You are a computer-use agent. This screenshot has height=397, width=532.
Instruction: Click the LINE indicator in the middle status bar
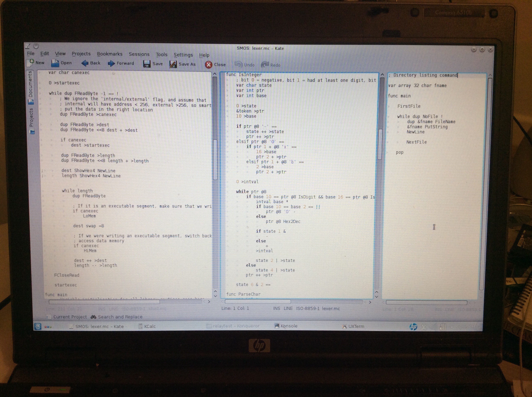click(288, 308)
